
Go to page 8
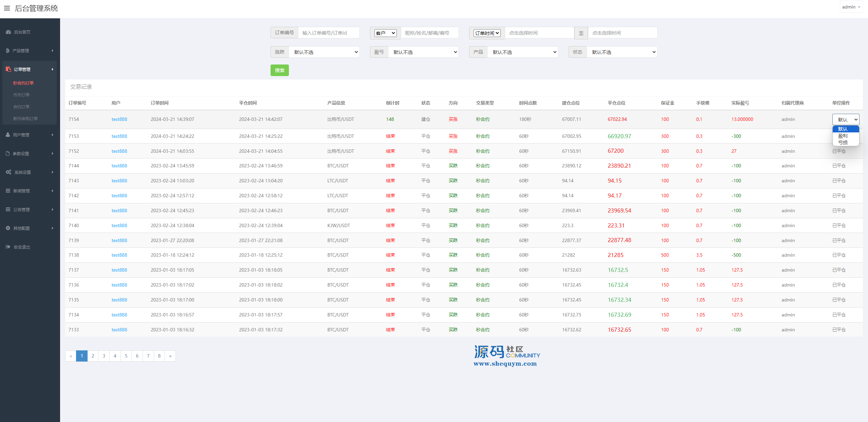pos(159,356)
